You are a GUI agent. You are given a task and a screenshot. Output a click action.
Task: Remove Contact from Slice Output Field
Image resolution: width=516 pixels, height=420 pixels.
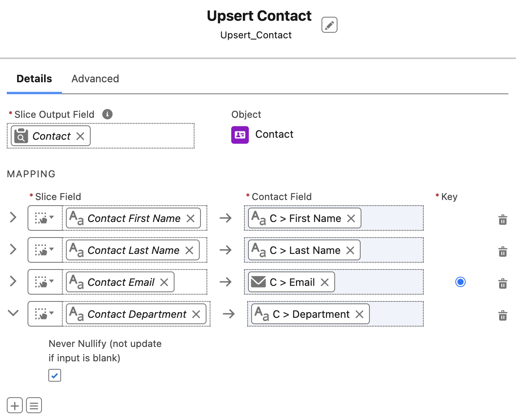click(80, 136)
